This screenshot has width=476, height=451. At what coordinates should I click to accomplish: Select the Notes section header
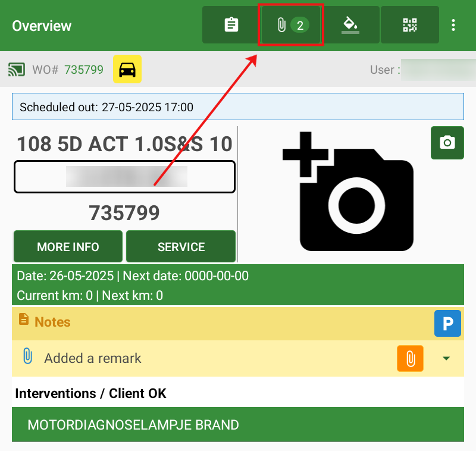[52, 322]
